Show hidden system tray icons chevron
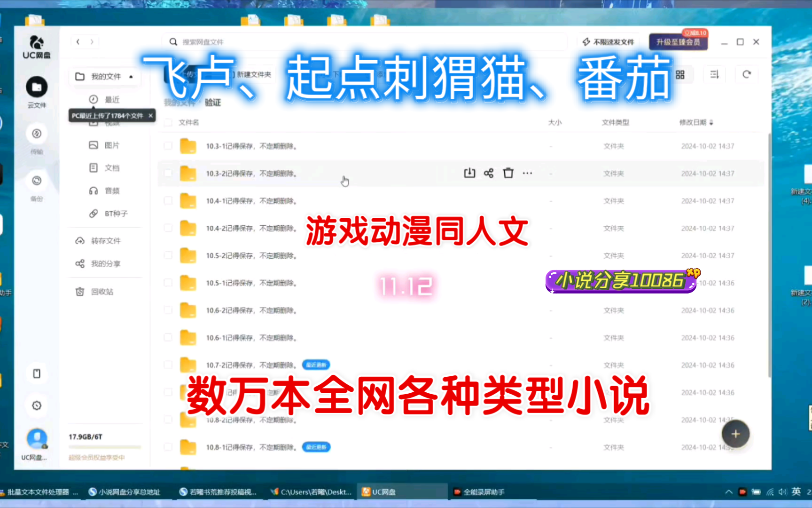The height and width of the screenshot is (508, 812). (728, 492)
